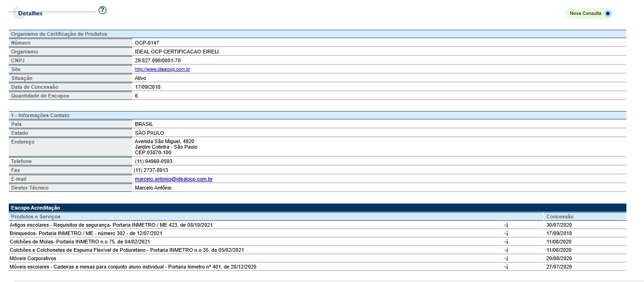This screenshot has height=282, width=644.
Task: Click the Data de Concessão value 17/09/2018
Action: (148, 87)
